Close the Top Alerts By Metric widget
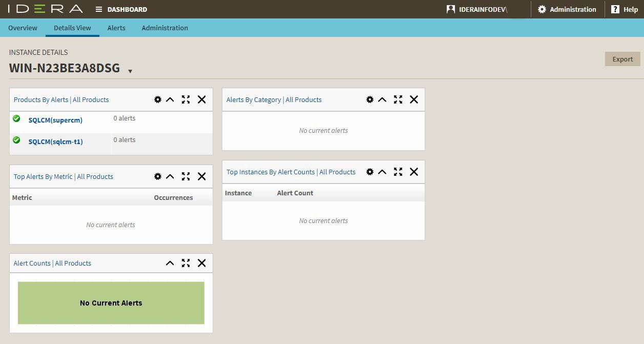 coord(202,176)
